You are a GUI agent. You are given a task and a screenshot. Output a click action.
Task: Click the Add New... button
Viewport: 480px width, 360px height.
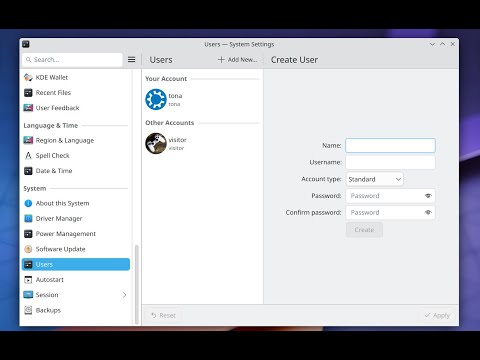click(x=237, y=60)
